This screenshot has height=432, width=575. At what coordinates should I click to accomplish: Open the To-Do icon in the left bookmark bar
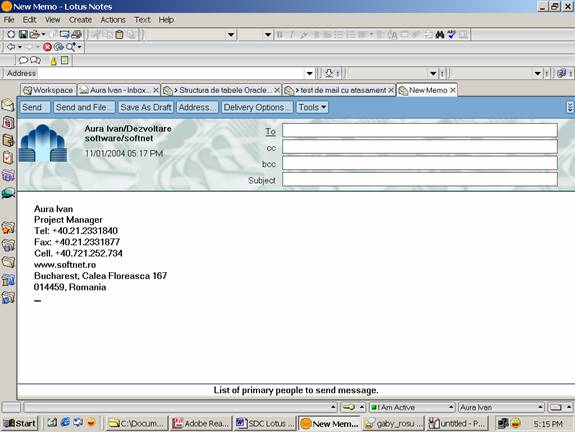click(x=8, y=158)
